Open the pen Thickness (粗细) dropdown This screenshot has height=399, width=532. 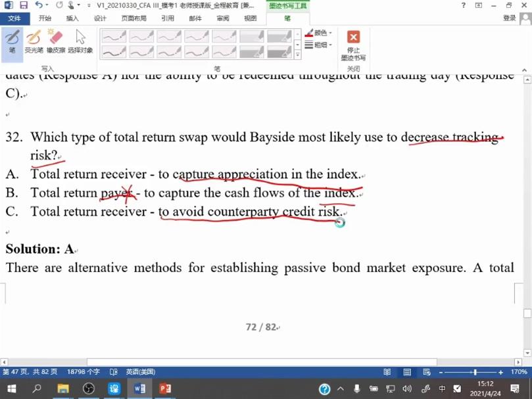click(320, 45)
